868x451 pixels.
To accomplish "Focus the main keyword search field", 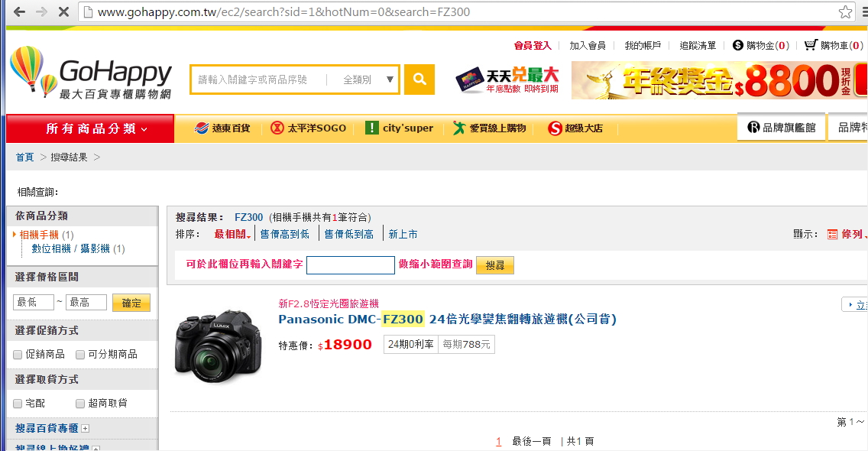I will tap(258, 79).
